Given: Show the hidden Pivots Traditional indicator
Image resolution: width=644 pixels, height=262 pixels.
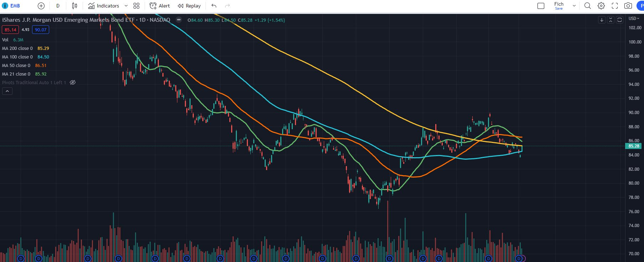Looking at the screenshot, I should tap(73, 82).
